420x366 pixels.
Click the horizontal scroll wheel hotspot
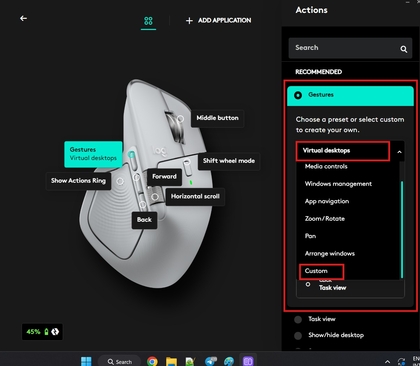pyautogui.click(x=155, y=197)
